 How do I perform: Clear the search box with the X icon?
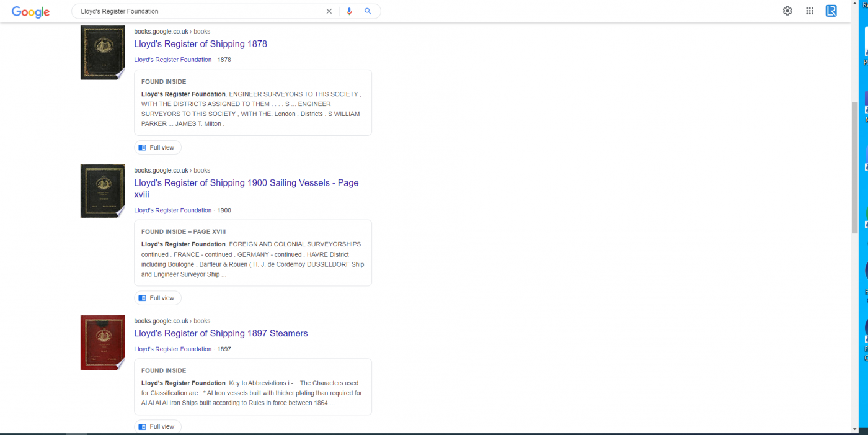click(329, 11)
